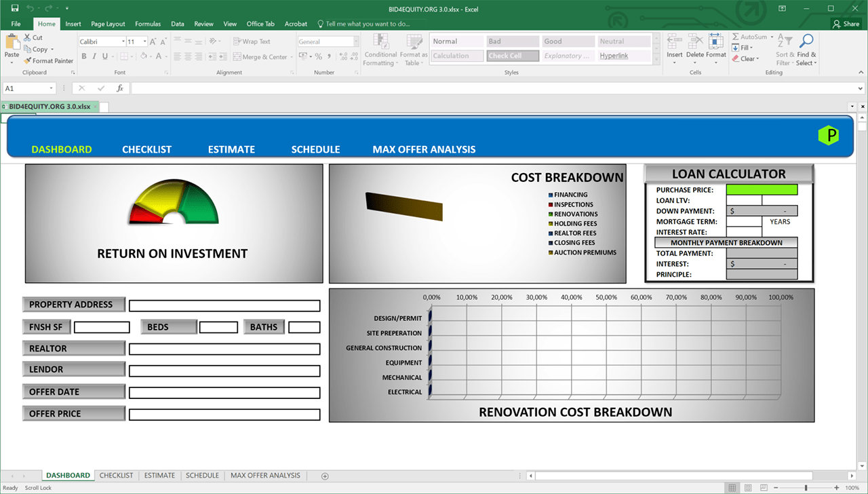Viewport: 868px width, 494px height.
Task: Select the CHECKLIST sheet tab
Action: 117,476
